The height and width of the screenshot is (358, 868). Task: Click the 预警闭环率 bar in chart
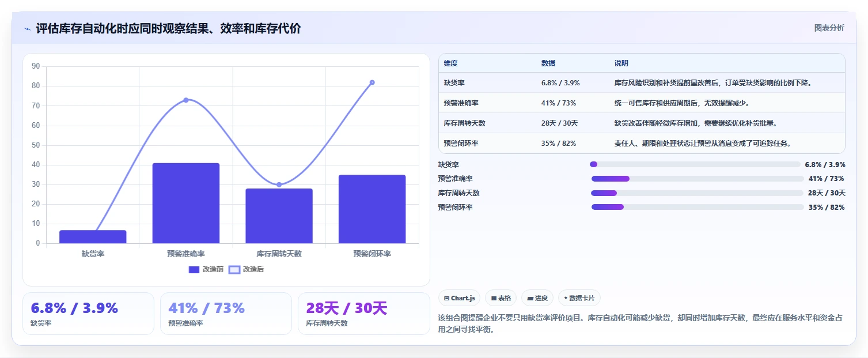pyautogui.click(x=372, y=209)
